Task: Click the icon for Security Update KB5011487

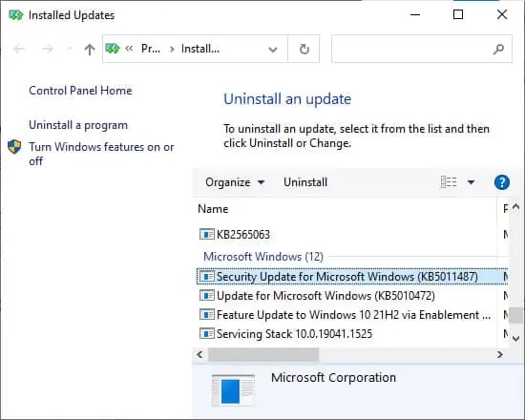Action: (207, 276)
